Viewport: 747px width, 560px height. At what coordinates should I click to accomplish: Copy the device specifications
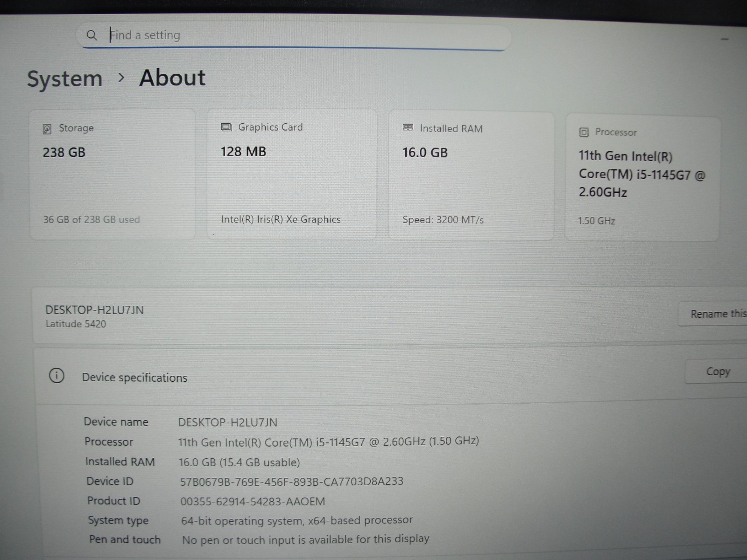tap(717, 372)
